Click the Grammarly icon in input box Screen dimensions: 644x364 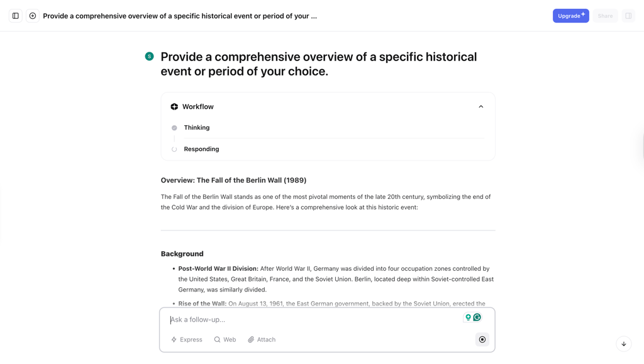pos(477,317)
